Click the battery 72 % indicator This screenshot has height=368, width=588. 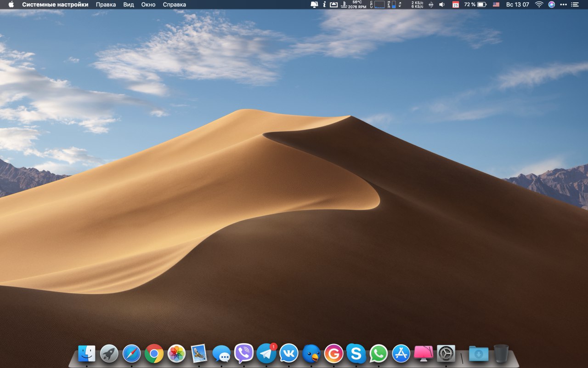pos(475,5)
